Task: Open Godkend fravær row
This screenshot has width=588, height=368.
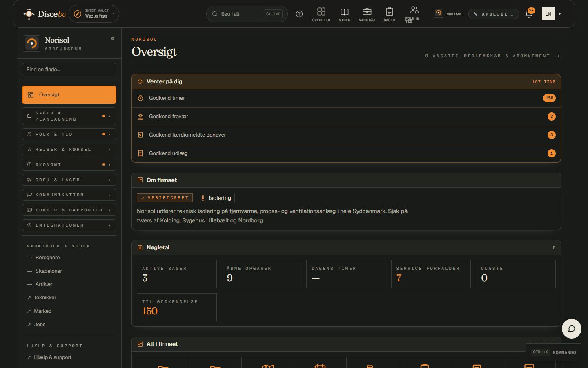Action: coord(346,117)
